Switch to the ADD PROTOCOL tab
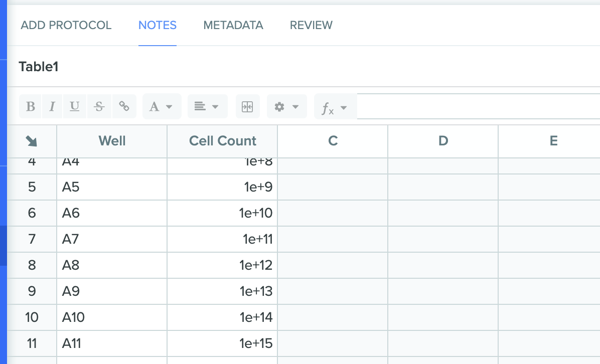600x364 pixels. [66, 25]
